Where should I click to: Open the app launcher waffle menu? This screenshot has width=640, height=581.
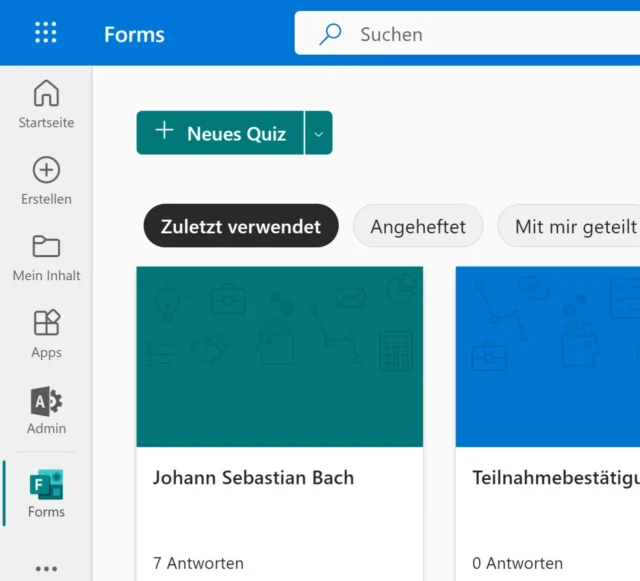(x=46, y=33)
